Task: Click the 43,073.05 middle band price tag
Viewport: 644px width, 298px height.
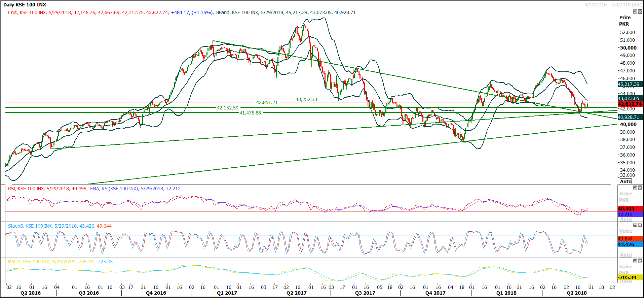Action: click(630, 98)
